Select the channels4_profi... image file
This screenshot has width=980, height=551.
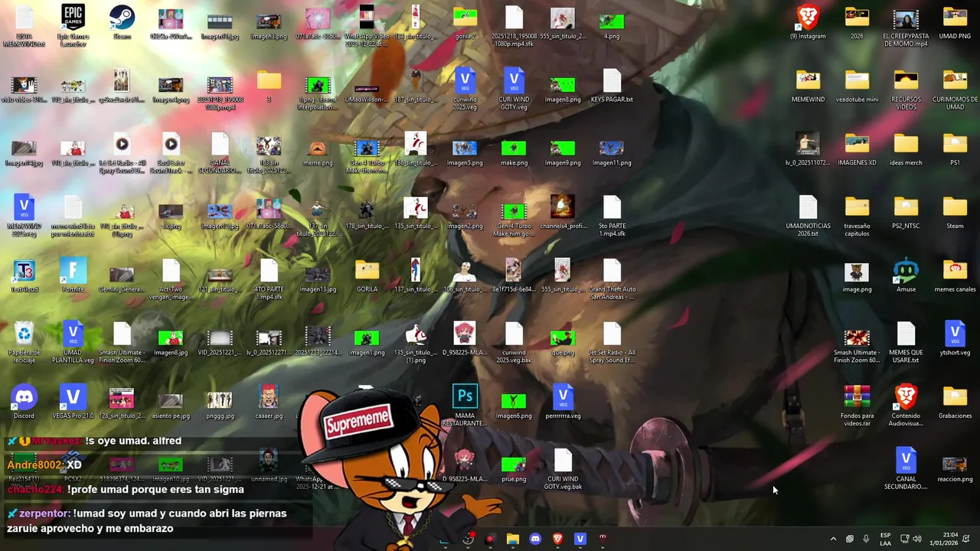(563, 212)
